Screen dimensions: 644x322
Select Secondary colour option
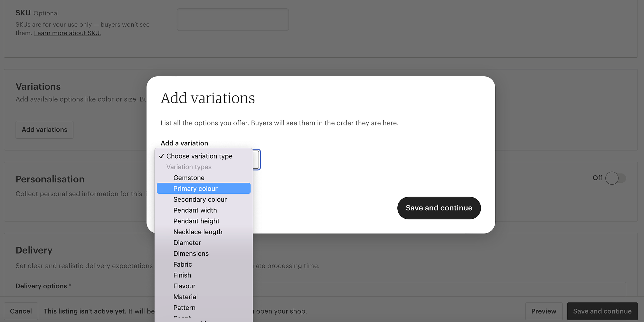[x=204, y=199]
